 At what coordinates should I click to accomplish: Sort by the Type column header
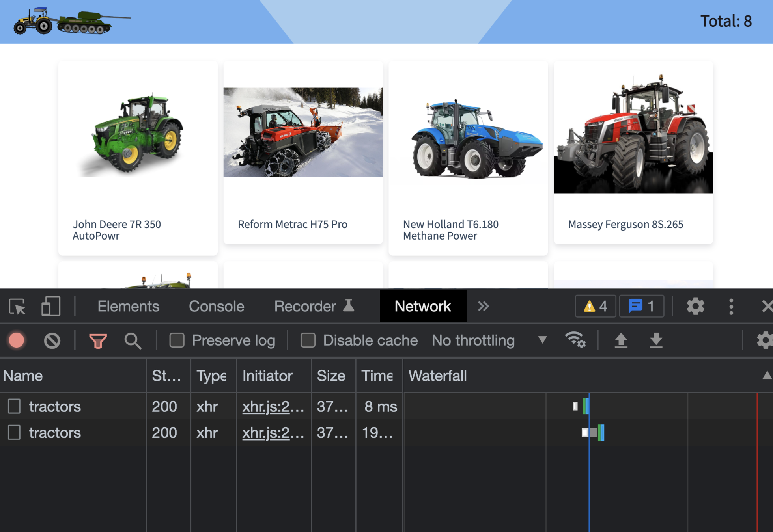pos(213,376)
